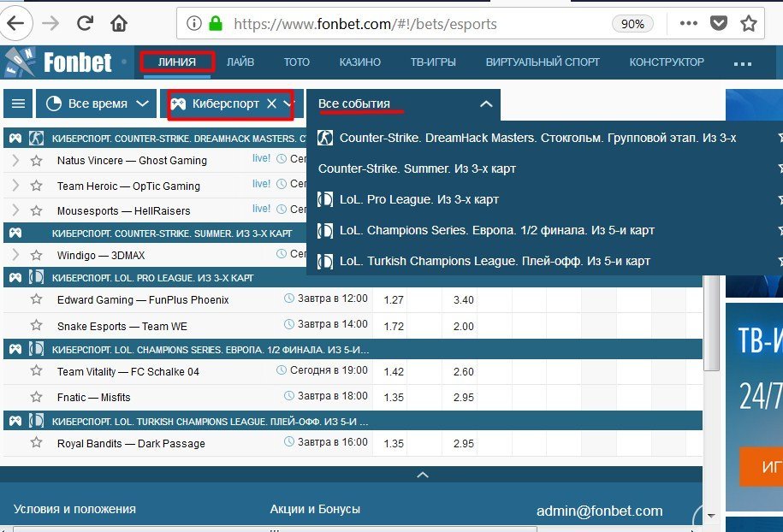Reload the page

tap(85, 23)
